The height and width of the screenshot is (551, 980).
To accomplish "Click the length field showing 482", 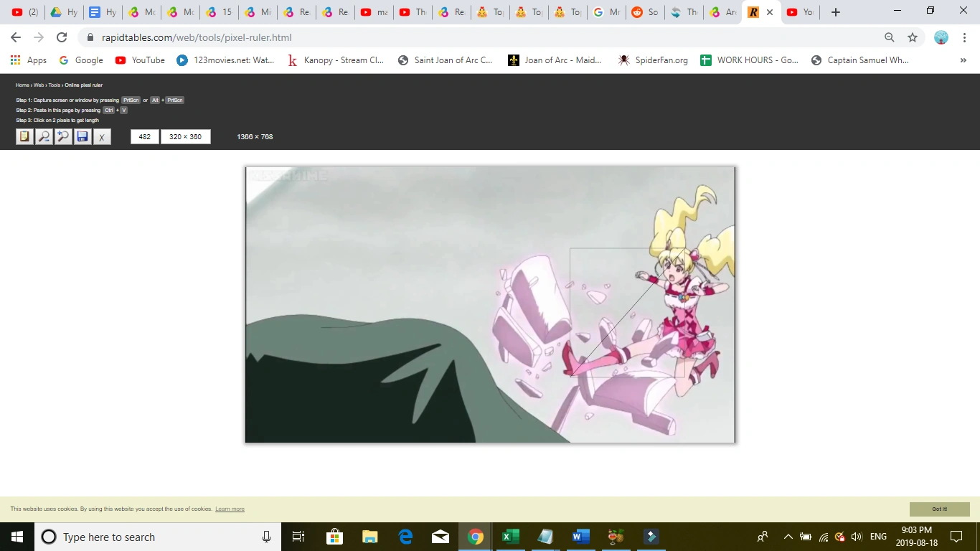I will click(144, 136).
